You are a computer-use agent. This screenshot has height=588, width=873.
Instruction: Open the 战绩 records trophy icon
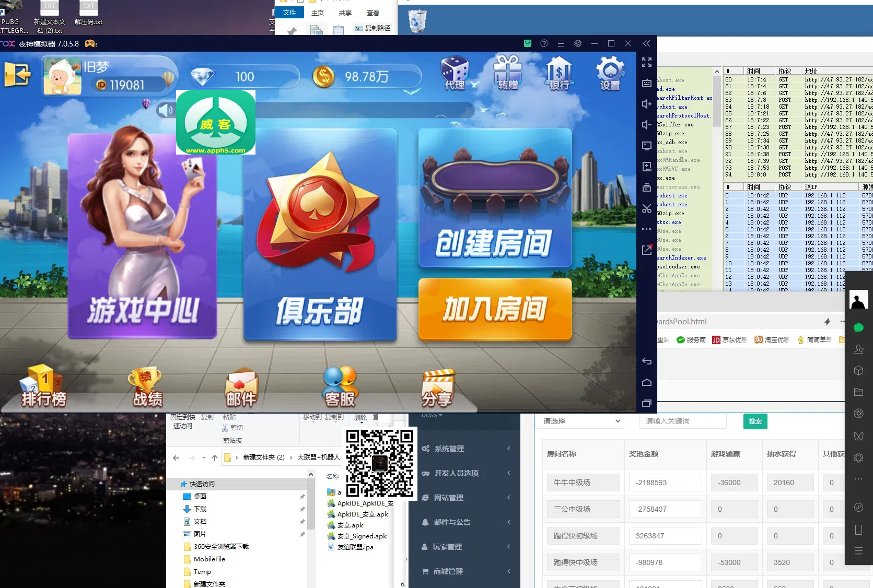147,387
